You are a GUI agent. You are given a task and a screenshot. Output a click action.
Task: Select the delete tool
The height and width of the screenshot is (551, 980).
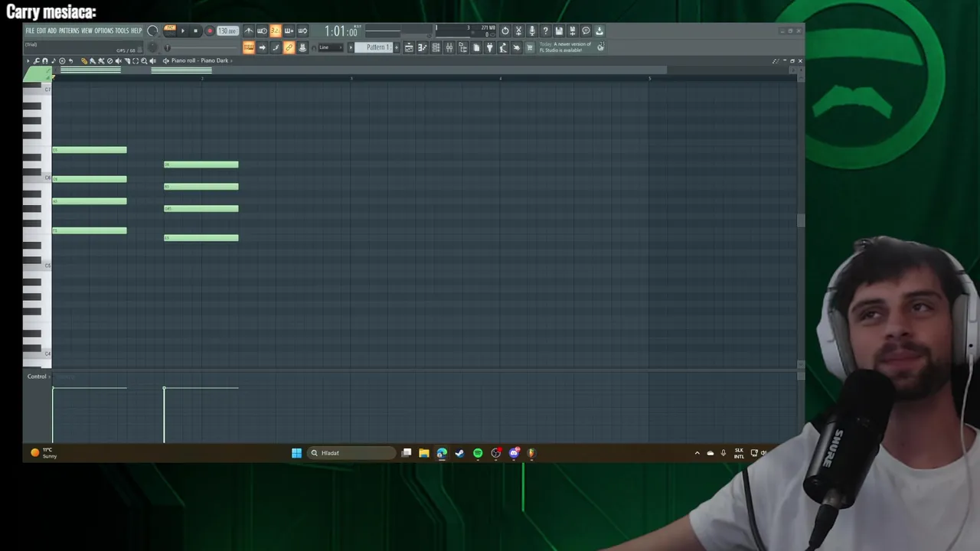tap(109, 60)
